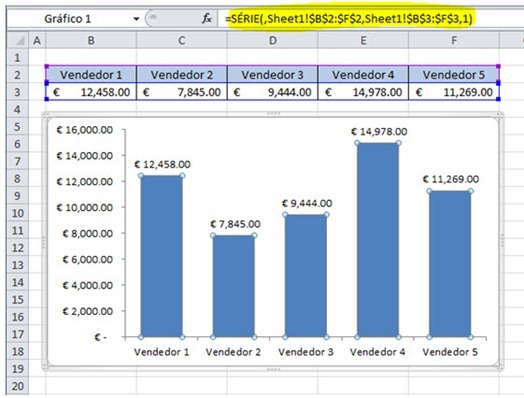
Task: Click cell B2 containing Vendedor 1
Action: (x=91, y=75)
